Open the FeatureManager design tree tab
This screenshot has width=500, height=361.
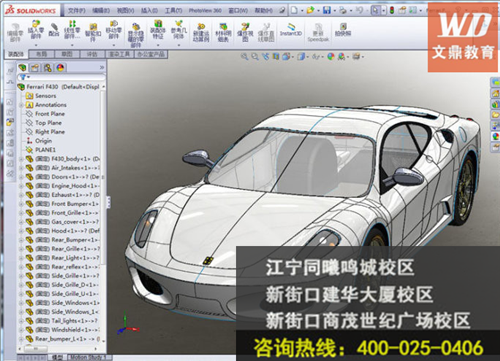click(x=22, y=68)
